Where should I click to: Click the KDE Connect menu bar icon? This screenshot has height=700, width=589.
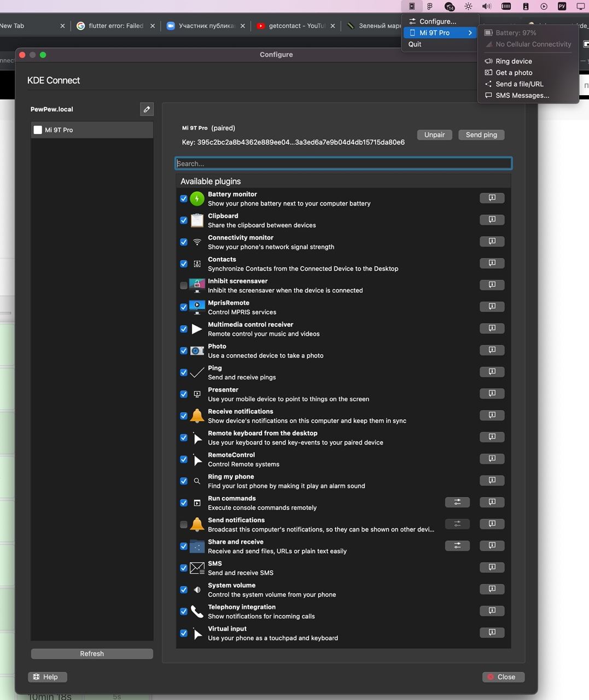412,7
